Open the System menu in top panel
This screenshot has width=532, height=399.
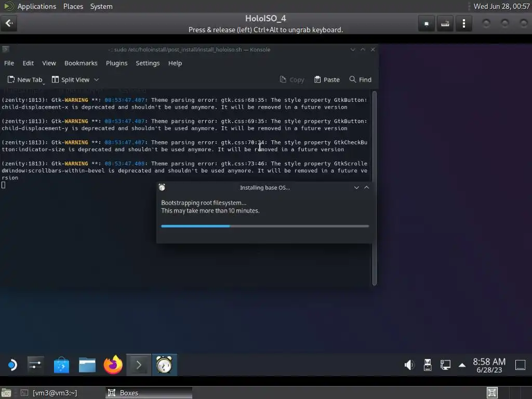101,6
